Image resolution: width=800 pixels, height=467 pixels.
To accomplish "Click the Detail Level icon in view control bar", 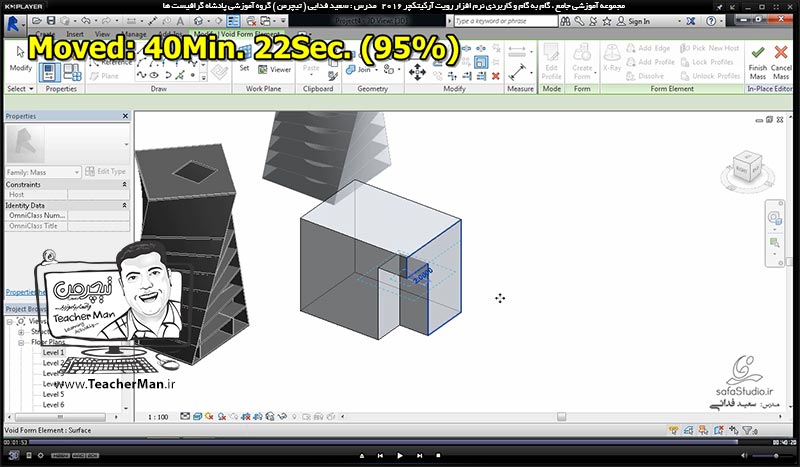I will click(185, 416).
